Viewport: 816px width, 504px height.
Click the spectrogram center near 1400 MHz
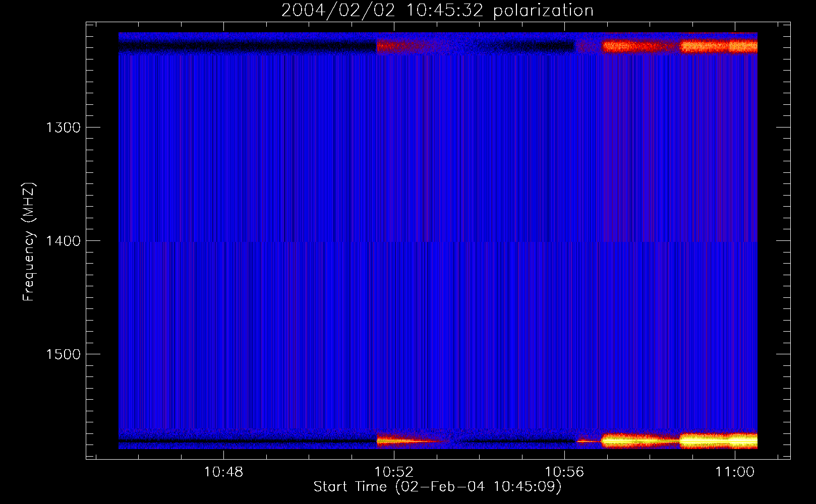pos(438,241)
